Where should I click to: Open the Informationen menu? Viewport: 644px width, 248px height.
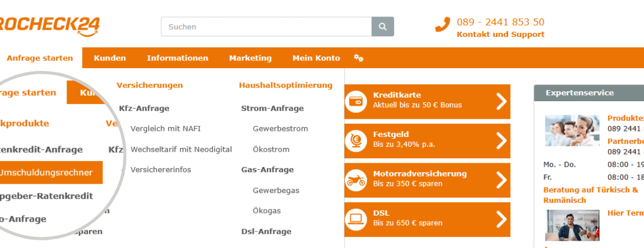[177, 58]
